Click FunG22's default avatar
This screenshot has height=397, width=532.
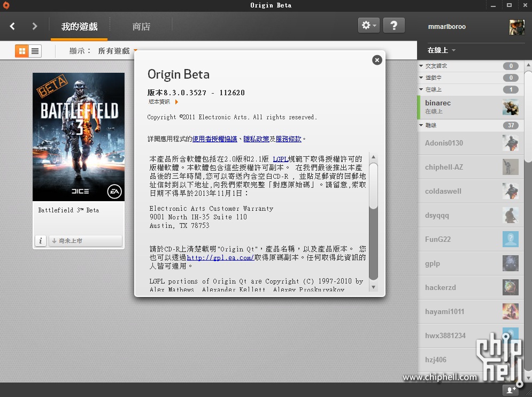click(510, 239)
